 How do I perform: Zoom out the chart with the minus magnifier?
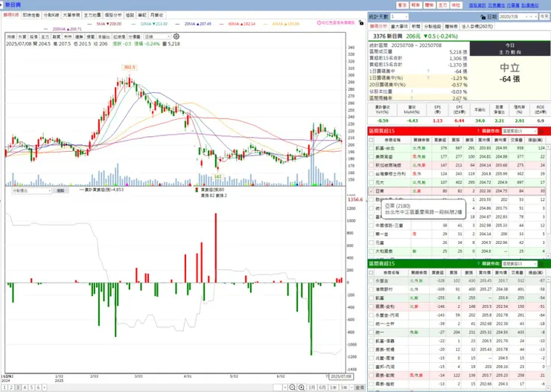click(292, 388)
